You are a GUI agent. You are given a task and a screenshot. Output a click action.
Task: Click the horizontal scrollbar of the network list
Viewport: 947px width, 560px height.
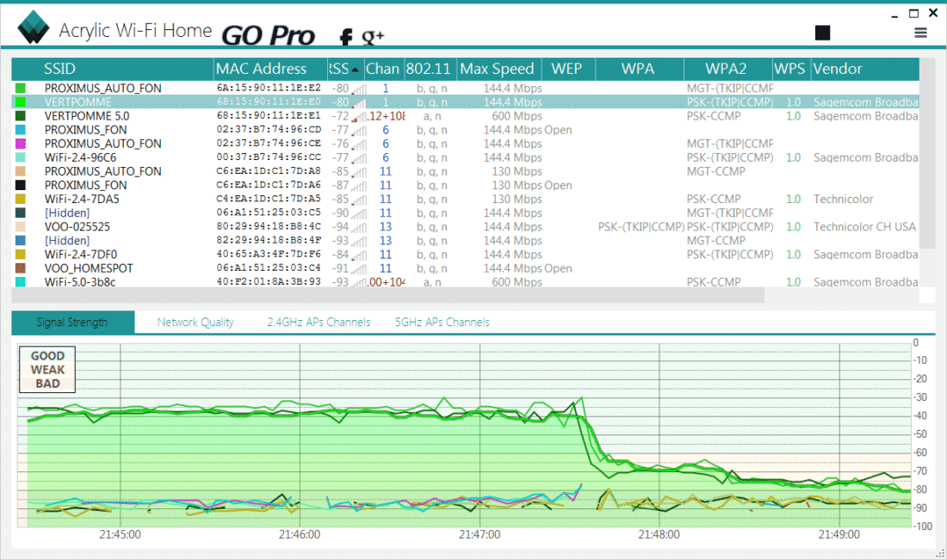(387, 295)
